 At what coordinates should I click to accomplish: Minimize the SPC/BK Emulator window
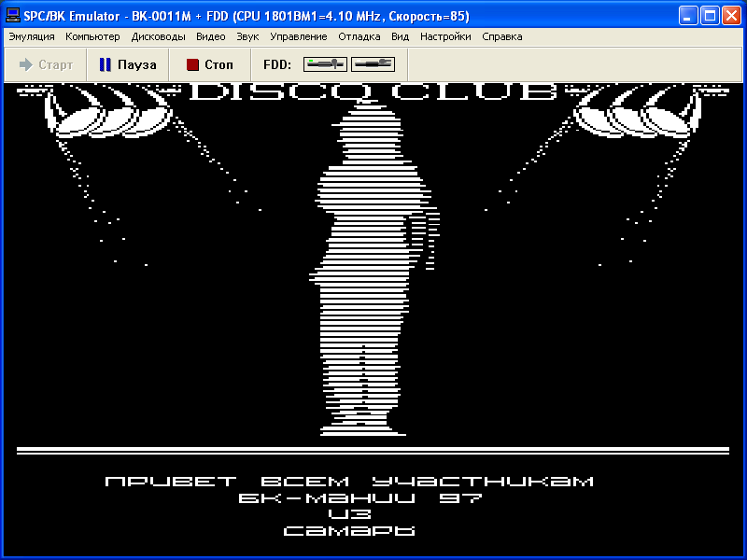tap(688, 16)
